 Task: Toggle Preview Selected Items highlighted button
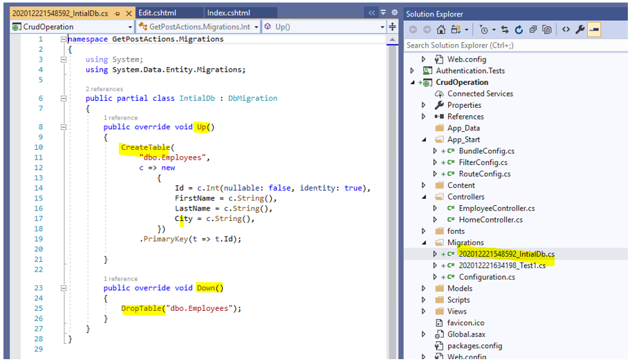coord(594,30)
